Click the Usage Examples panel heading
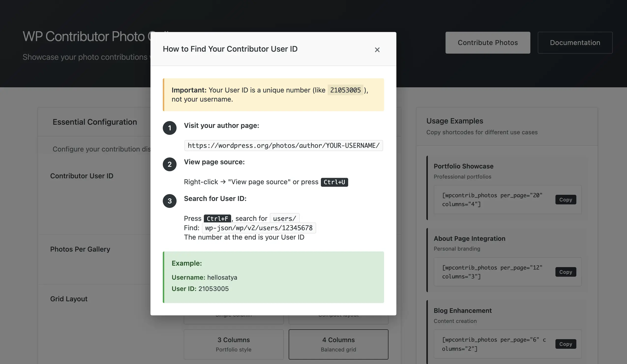Viewport: 627px width, 364px height. [455, 121]
